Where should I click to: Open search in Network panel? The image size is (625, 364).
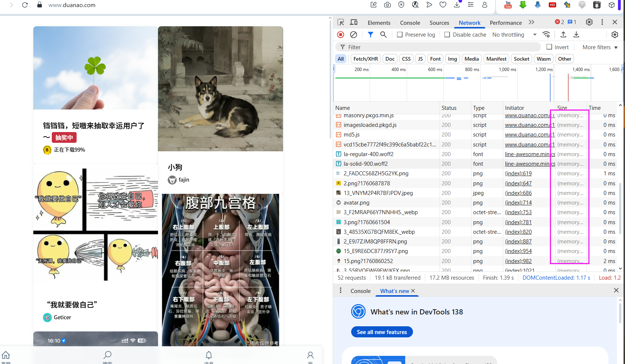(383, 34)
